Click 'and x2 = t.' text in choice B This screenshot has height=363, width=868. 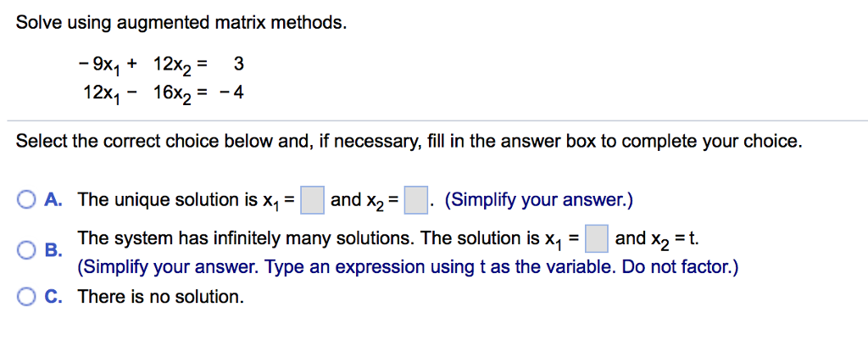pos(657,239)
